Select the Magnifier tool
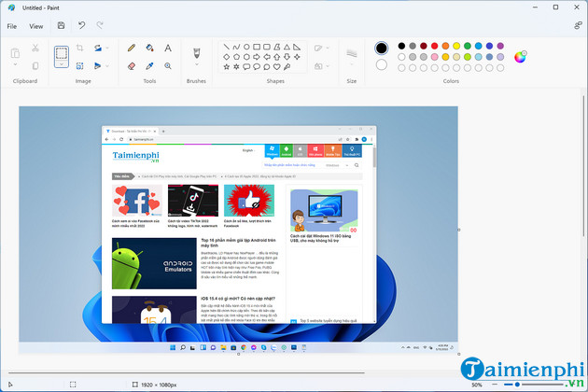 click(168, 66)
